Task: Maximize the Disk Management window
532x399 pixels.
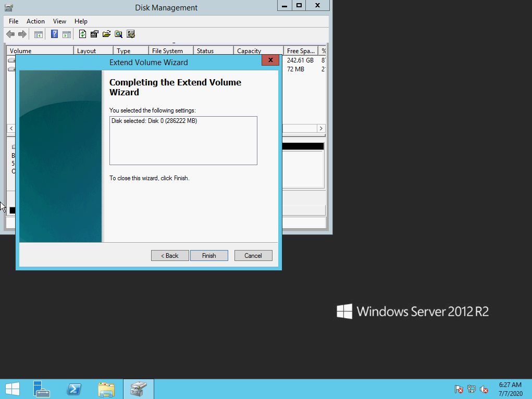Action: [299, 5]
